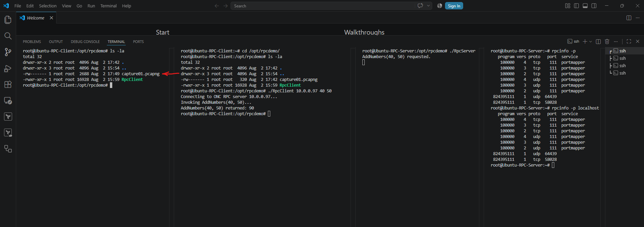644x227 pixels.
Task: Click the ssh profile label in terminal toolbar
Action: [x=573, y=41]
